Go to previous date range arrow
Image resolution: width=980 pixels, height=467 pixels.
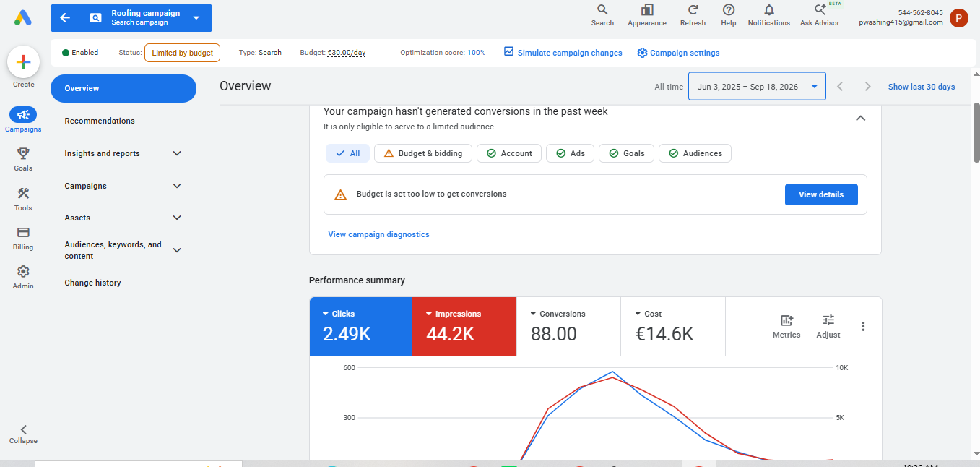point(840,87)
